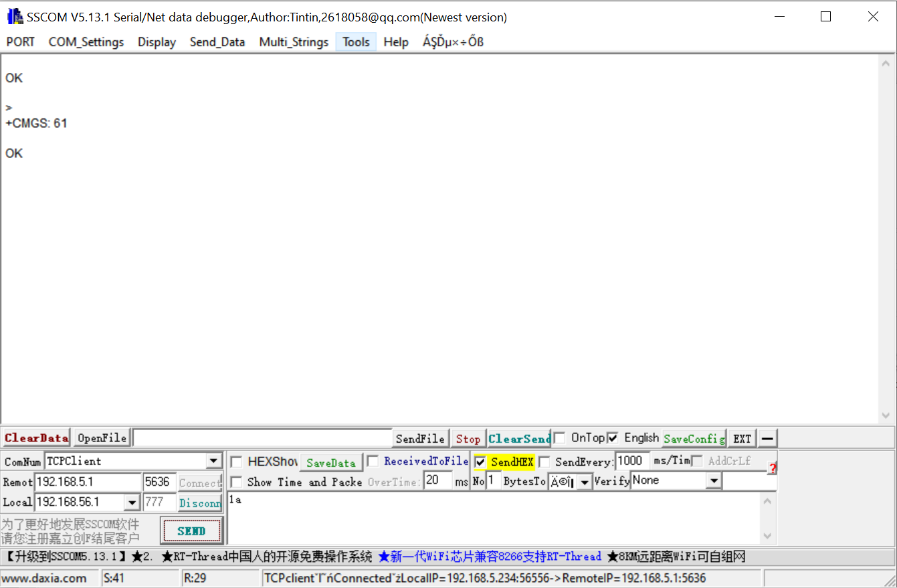Open the Verify None dropdown
897x588 pixels.
714,481
